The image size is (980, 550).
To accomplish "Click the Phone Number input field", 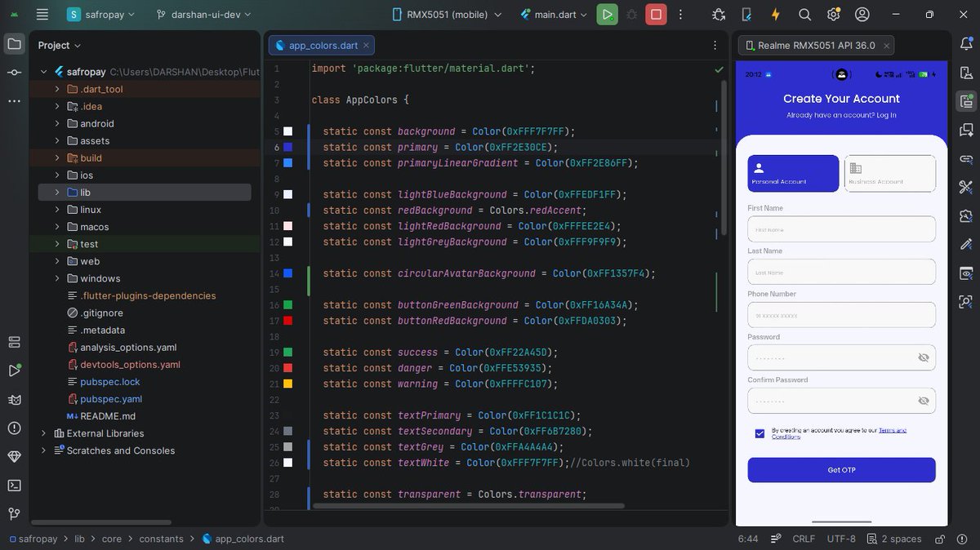I will coord(841,315).
